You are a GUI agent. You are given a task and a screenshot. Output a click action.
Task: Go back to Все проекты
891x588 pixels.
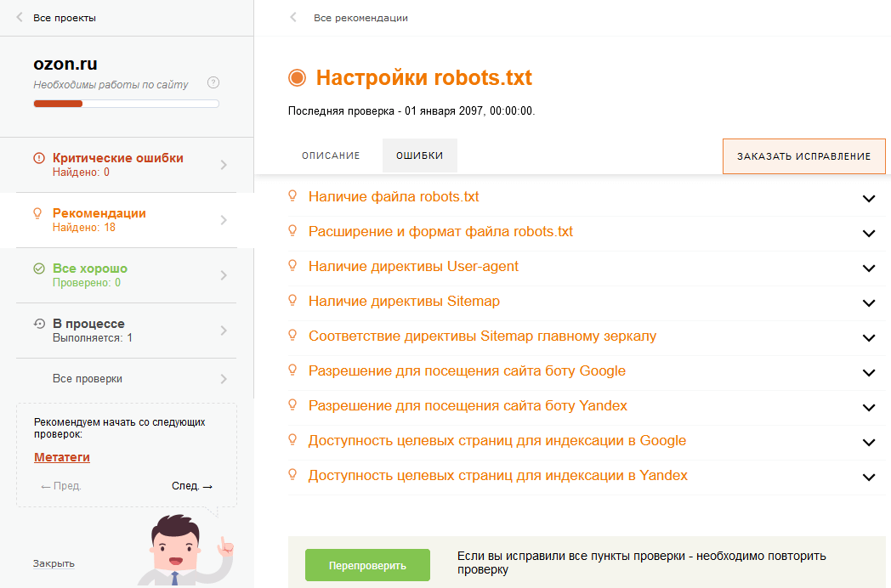(x=65, y=18)
